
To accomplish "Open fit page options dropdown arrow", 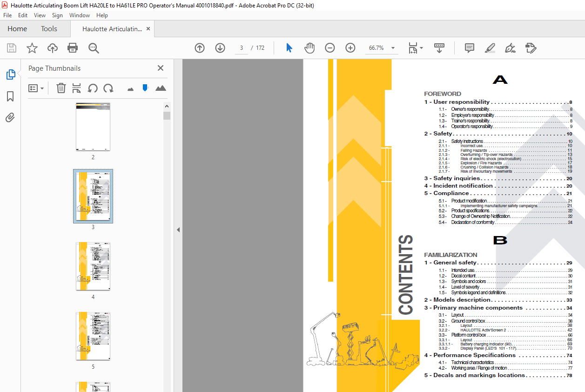I will pyautogui.click(x=422, y=48).
